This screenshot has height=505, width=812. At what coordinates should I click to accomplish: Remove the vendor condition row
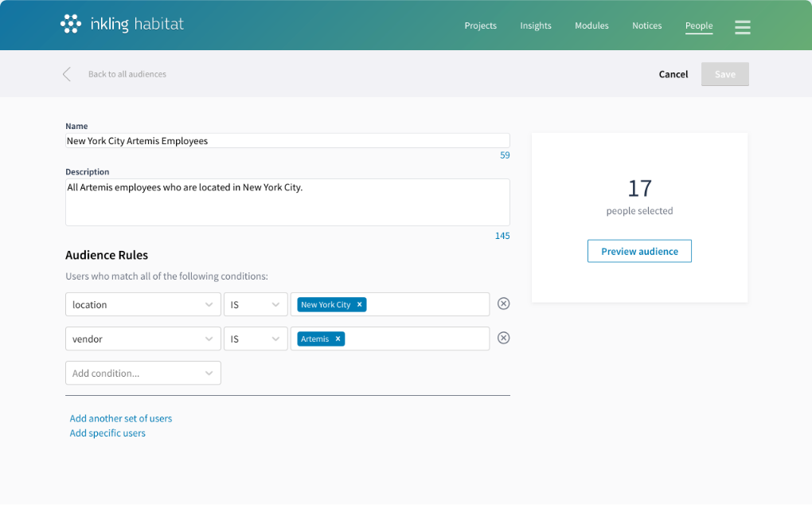coord(503,338)
